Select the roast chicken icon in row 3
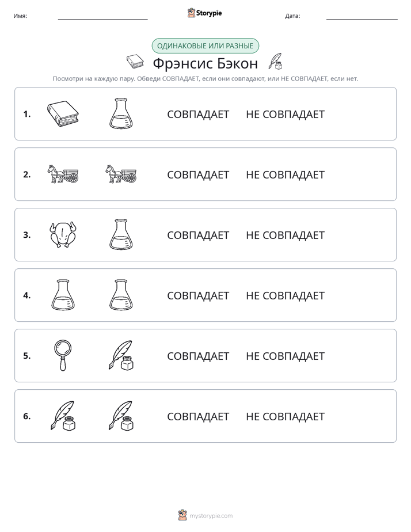Viewport: 411px width, 532px height. click(x=63, y=235)
